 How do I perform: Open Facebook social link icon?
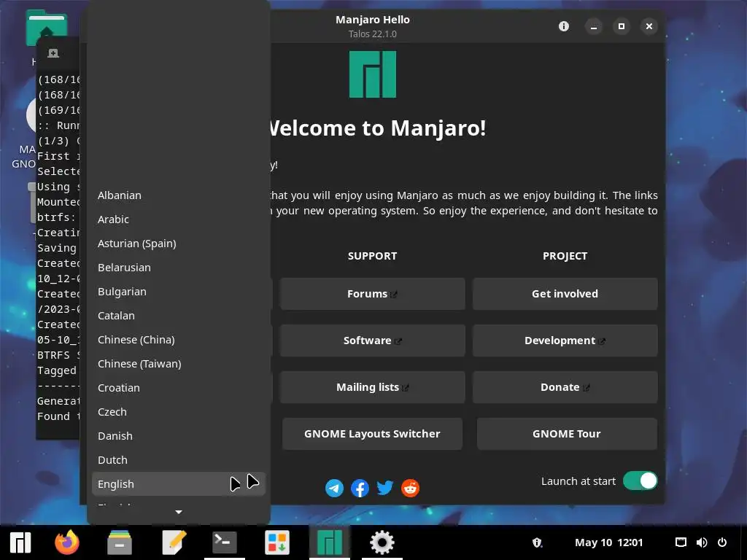coord(360,488)
